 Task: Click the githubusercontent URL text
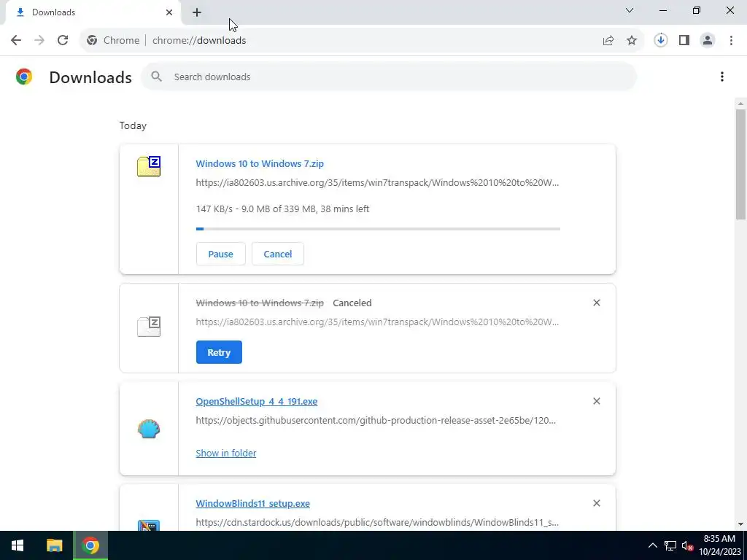pos(376,421)
